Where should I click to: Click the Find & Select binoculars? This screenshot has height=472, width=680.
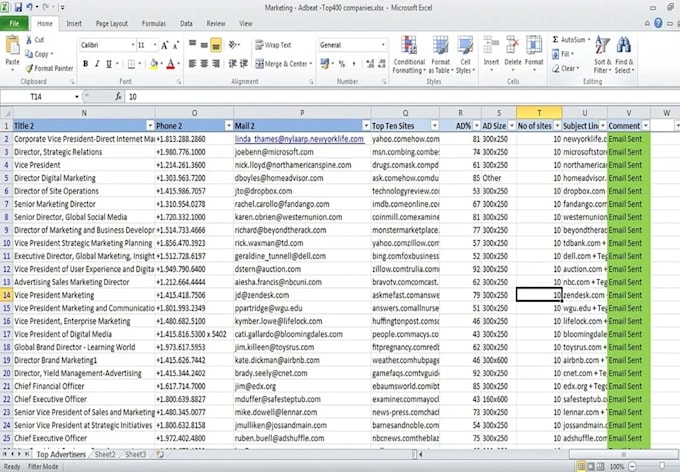(x=624, y=46)
